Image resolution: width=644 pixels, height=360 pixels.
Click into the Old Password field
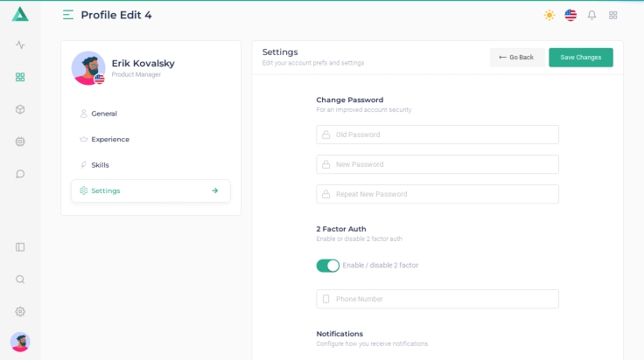point(437,135)
